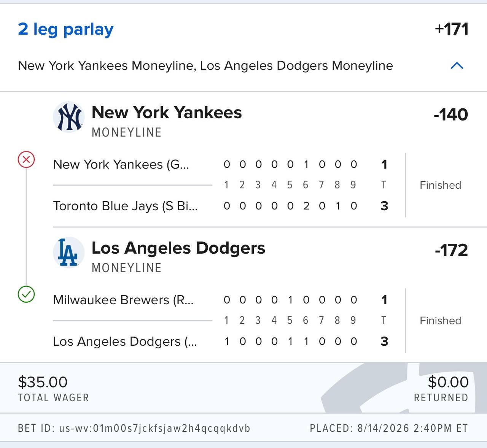Image resolution: width=487 pixels, height=448 pixels.
Task: Select the Los Angeles Dodgers heading
Action: (x=178, y=248)
